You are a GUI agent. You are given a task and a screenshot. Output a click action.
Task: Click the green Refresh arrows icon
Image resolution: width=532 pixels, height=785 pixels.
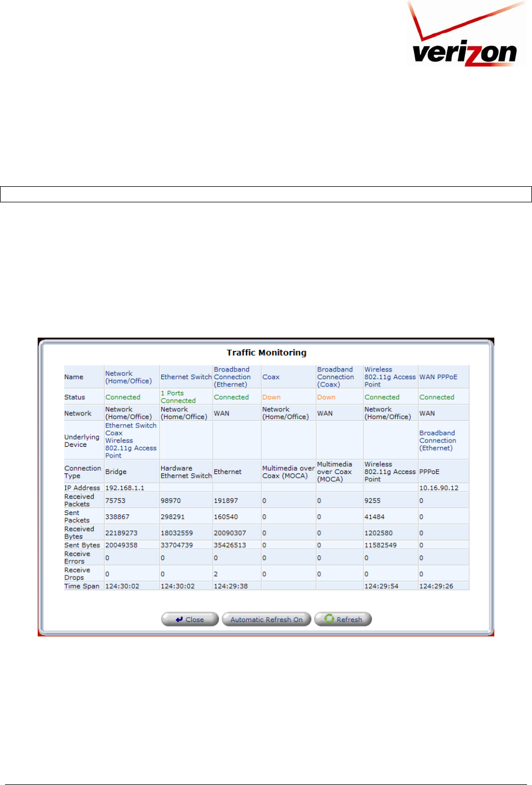click(x=329, y=619)
